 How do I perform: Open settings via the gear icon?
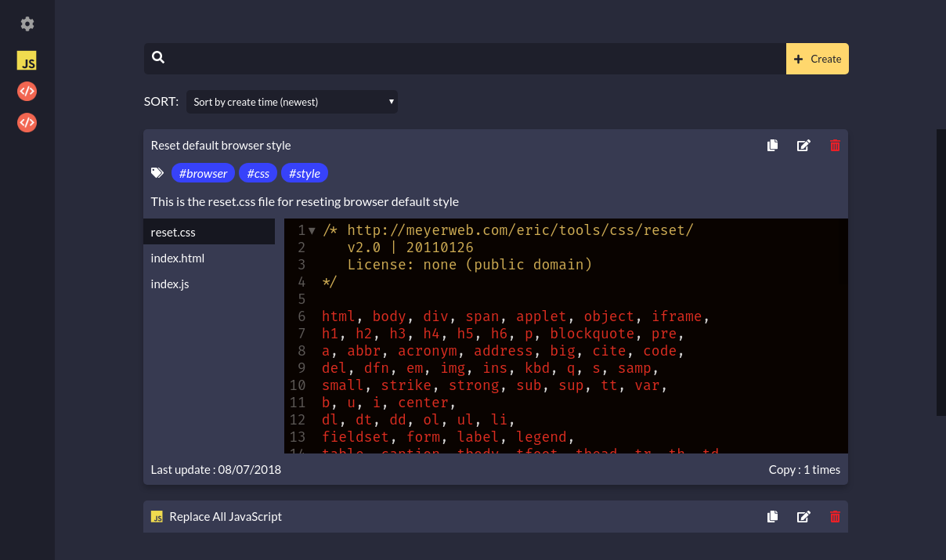click(x=27, y=24)
